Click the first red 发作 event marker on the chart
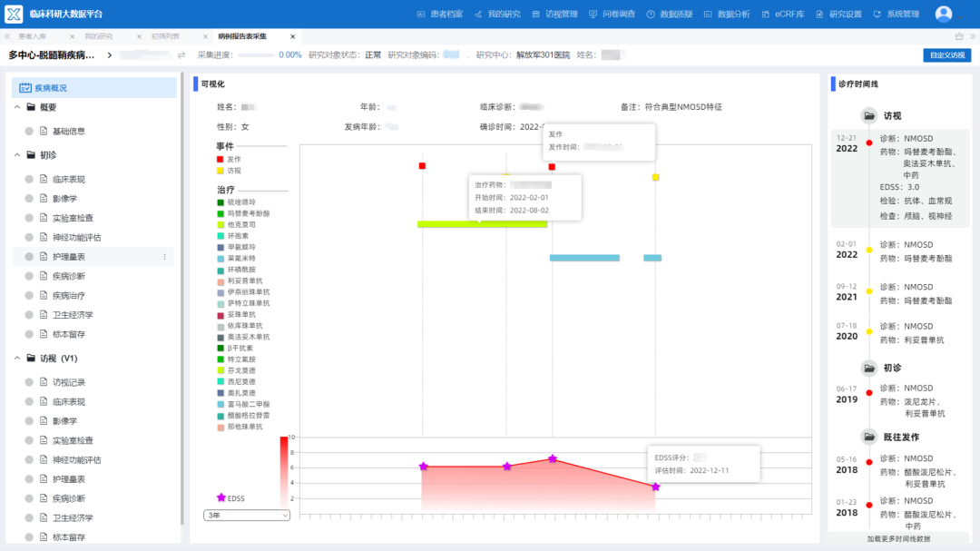The width and height of the screenshot is (980, 551). point(423,166)
